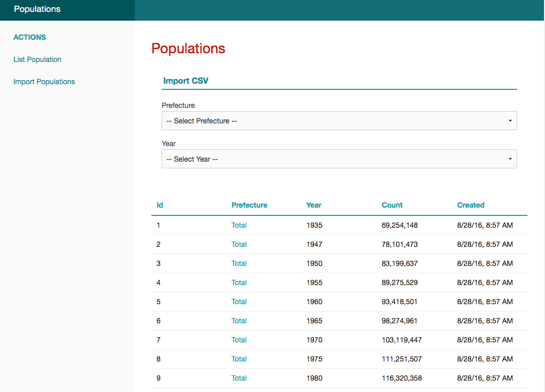Select the count value 93,418,501
Image resolution: width=545 pixels, height=392 pixels.
click(400, 302)
